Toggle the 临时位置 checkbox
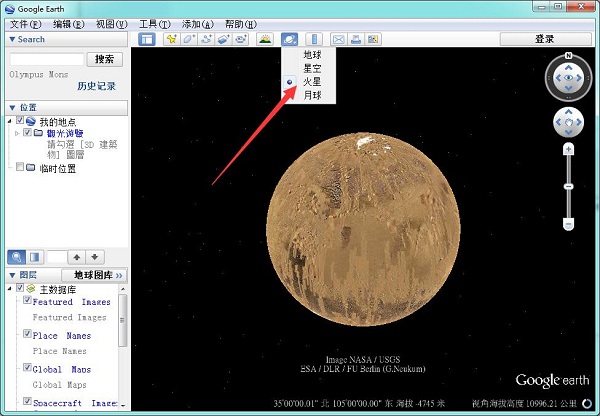600x416 pixels. coord(21,168)
